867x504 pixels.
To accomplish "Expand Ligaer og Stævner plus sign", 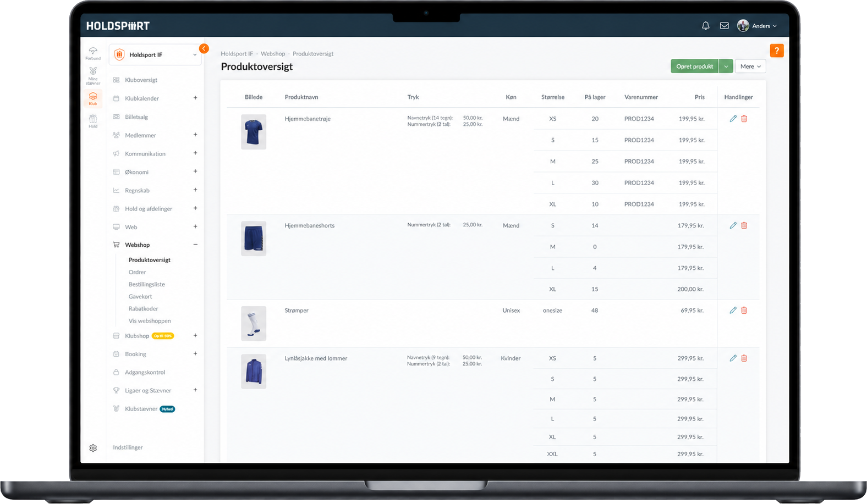I will (195, 390).
